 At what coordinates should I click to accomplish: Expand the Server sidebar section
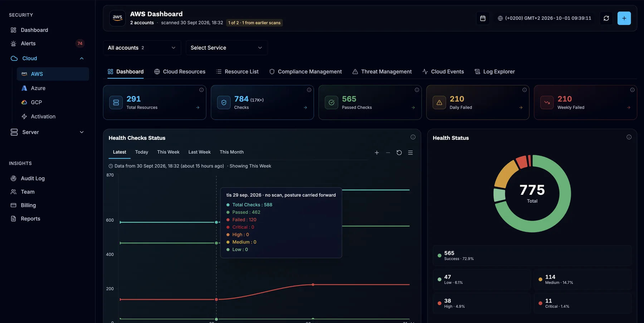click(82, 132)
